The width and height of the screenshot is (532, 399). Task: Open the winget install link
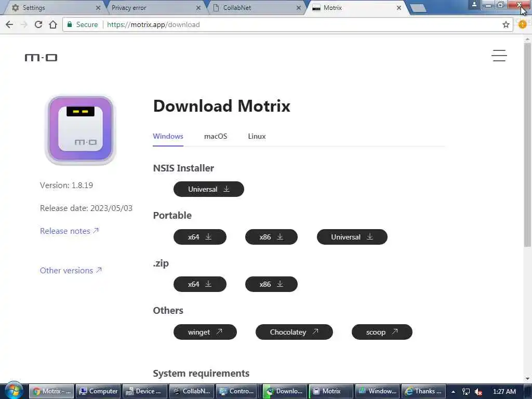(205, 332)
